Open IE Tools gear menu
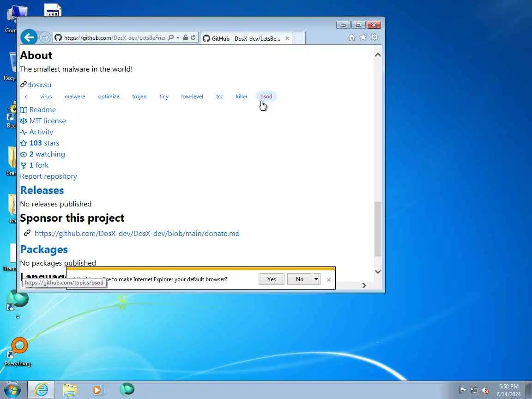The width and height of the screenshot is (532, 399). [x=375, y=37]
